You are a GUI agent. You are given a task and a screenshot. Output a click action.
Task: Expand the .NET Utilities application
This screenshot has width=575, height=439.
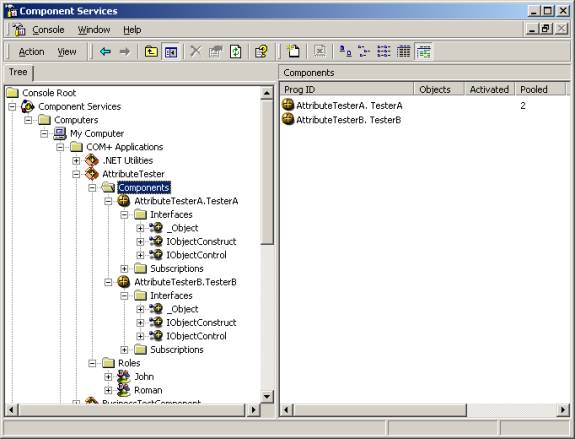click(x=76, y=161)
